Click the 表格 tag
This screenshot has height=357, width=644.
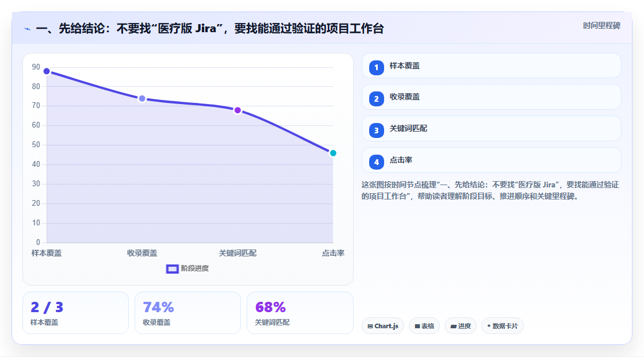coord(424,326)
